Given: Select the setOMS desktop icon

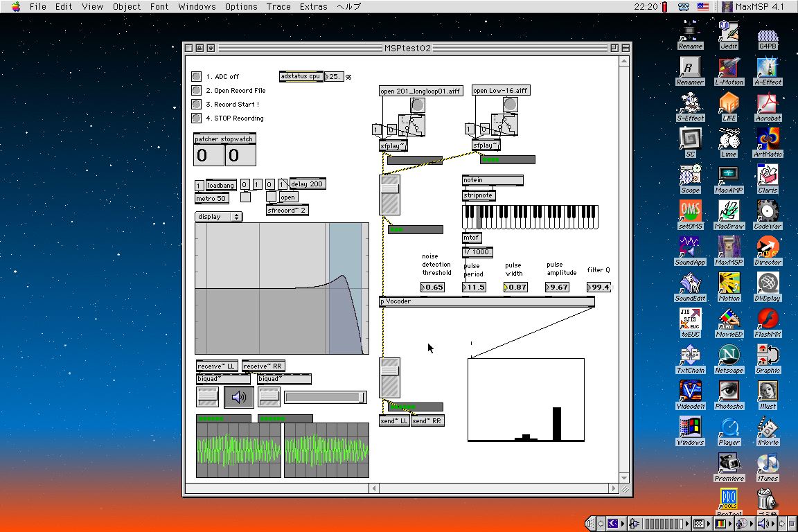Looking at the screenshot, I should coord(690,213).
